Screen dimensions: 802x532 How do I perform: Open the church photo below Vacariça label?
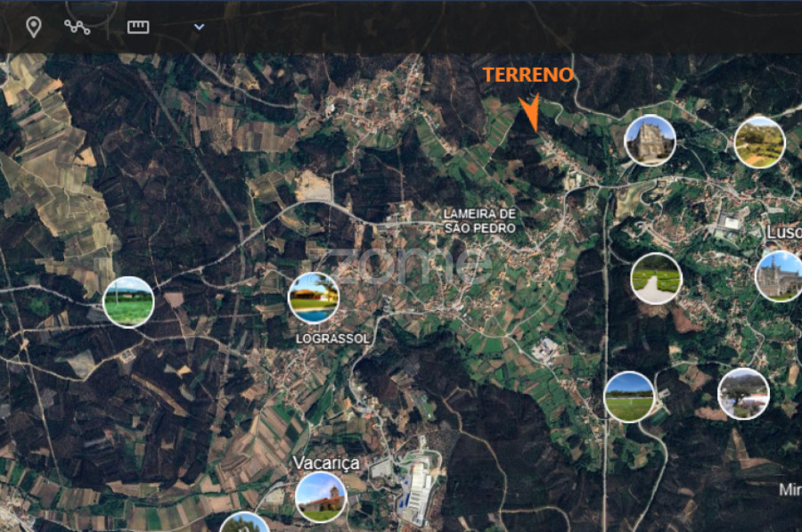click(321, 496)
